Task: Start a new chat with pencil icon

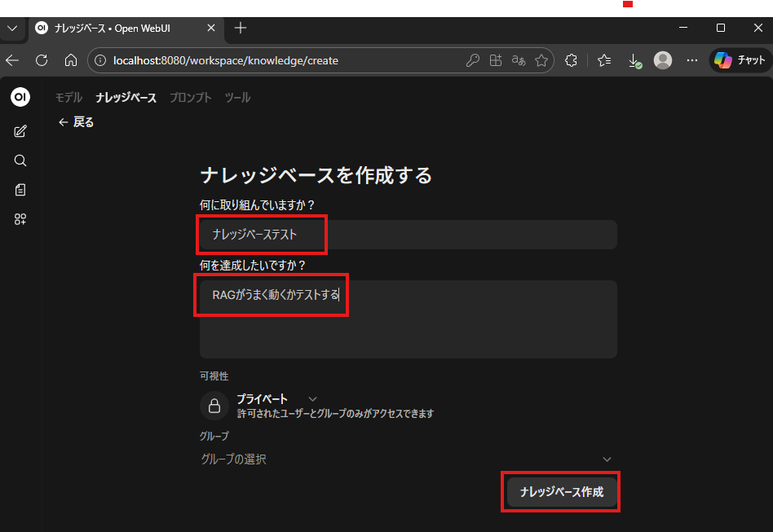Action: pyautogui.click(x=20, y=131)
